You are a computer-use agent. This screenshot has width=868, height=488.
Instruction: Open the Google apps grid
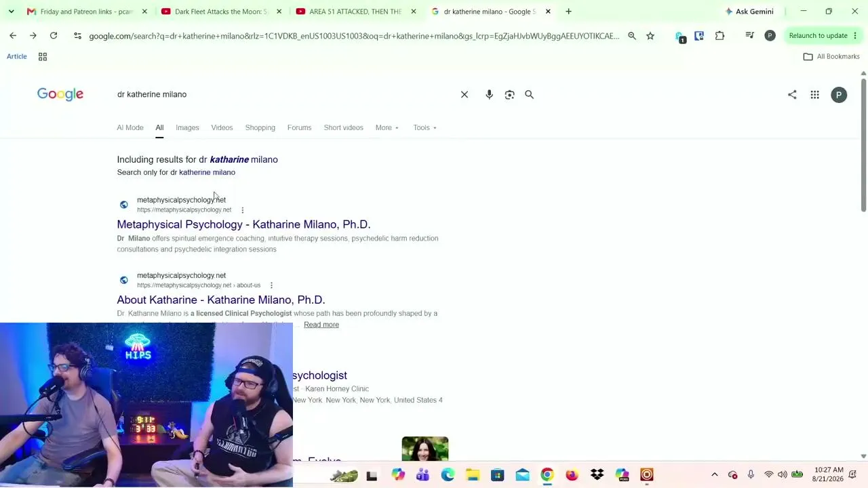[x=814, y=95]
